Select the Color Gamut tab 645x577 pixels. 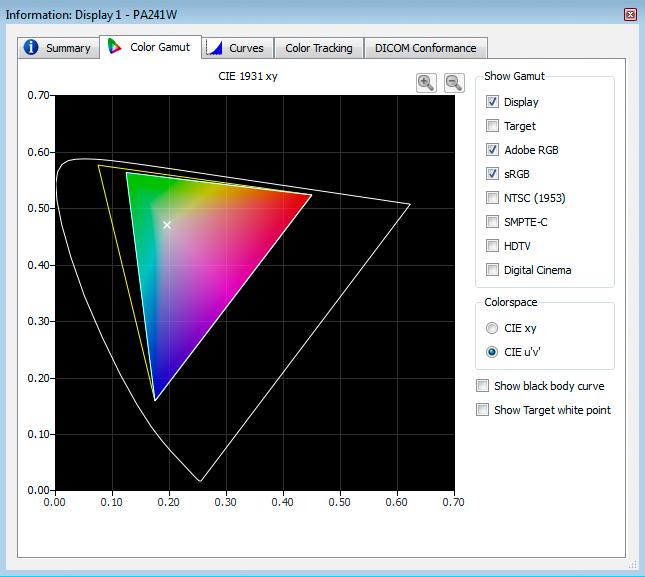150,47
